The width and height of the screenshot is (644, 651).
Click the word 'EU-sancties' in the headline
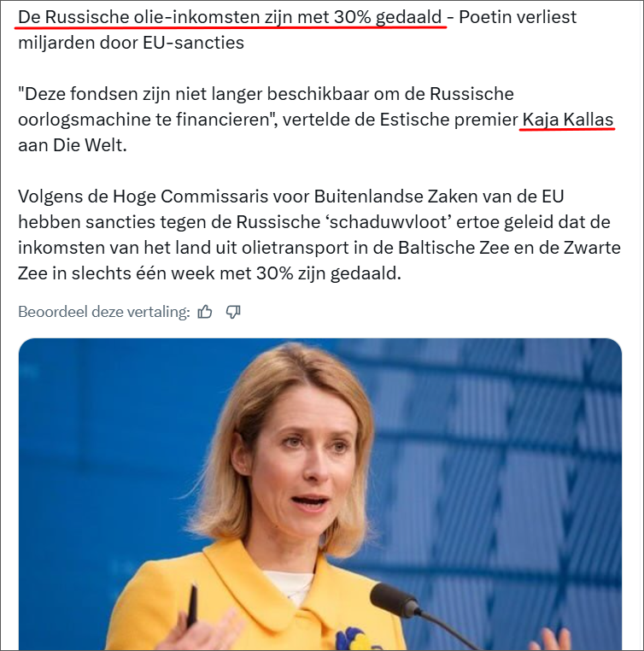click(x=193, y=43)
